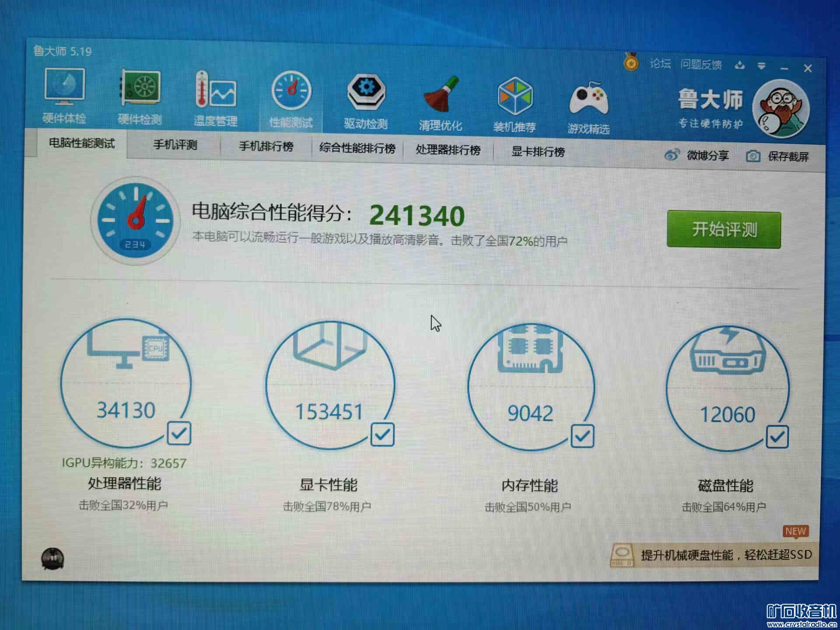Click the 3D cube icon in graphics circle
Viewport: 840px width, 630px height.
pos(330,346)
